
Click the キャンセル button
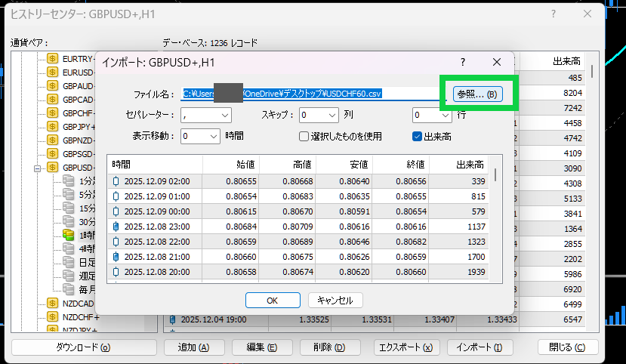coord(335,300)
